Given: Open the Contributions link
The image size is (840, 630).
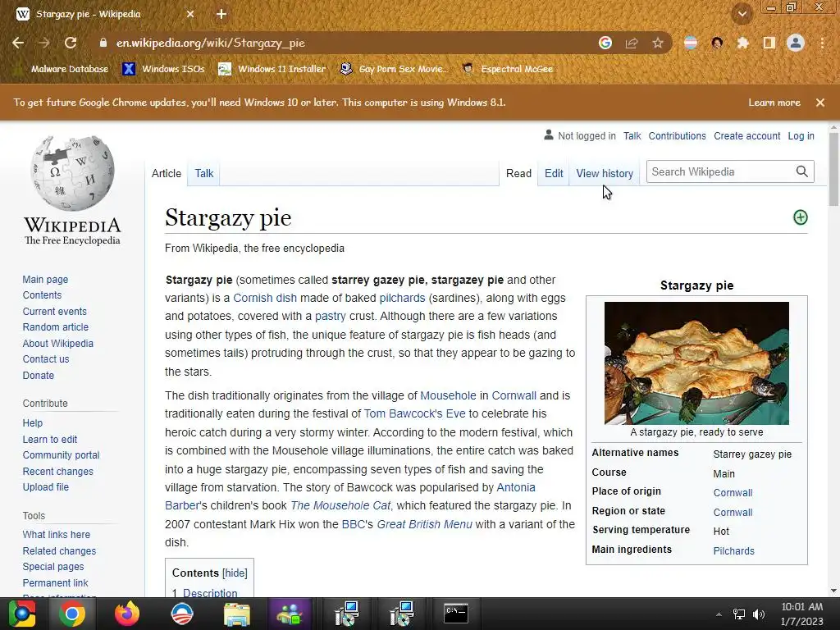Looking at the screenshot, I should point(677,136).
